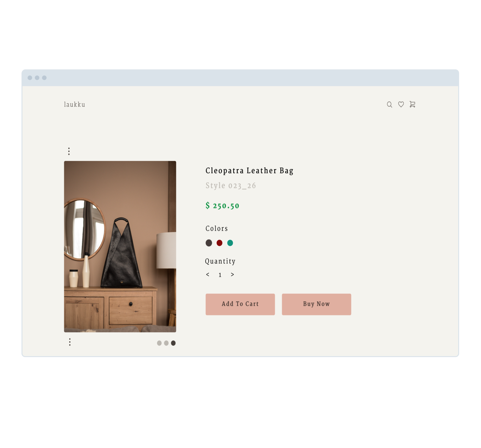This screenshot has height=448, width=481.
Task: Show the first image via carousel dot
Action: point(159,343)
